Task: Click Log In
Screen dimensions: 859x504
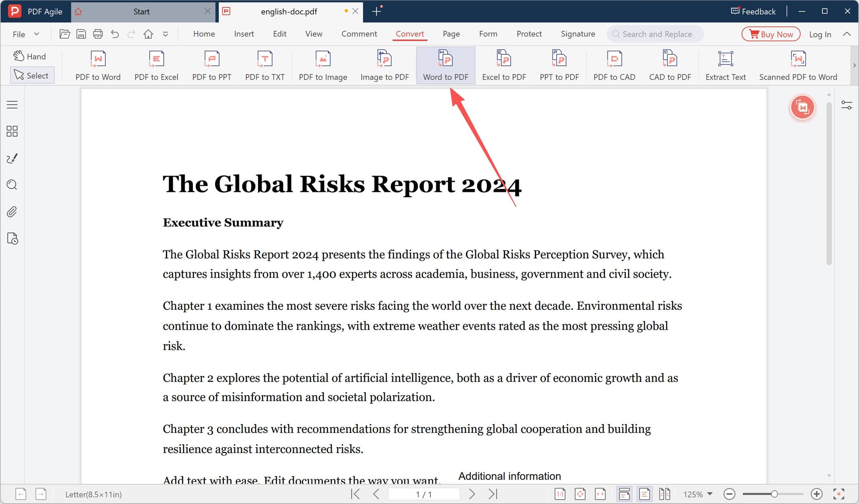Action: pos(820,34)
